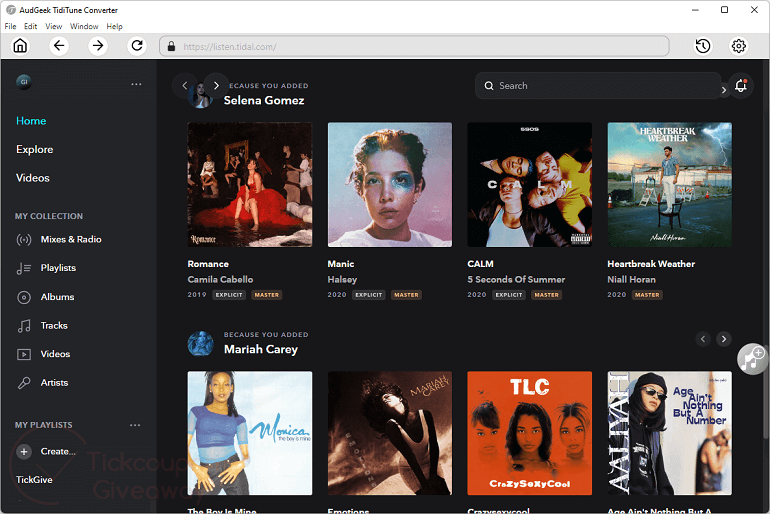
Task: Click the Heartbreak Weather album title
Action: click(x=651, y=264)
